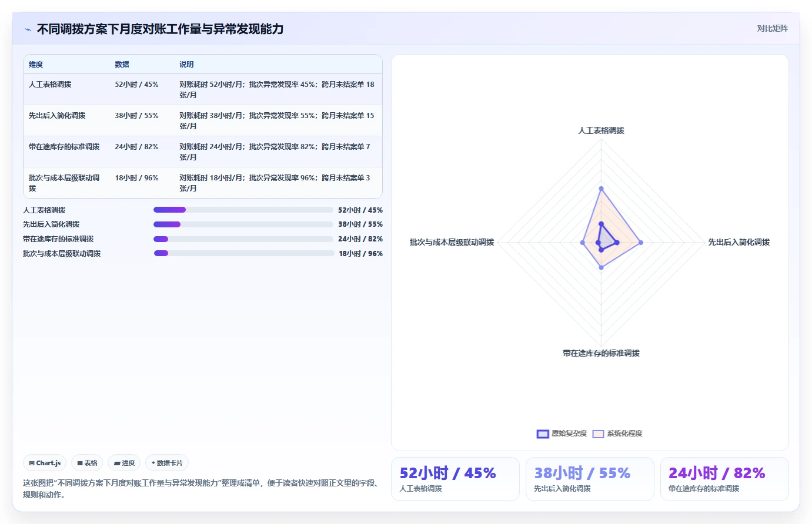Click description mentioning 跨月未结案单 7 张/月
The width and height of the screenshot is (812, 524).
pos(275,152)
